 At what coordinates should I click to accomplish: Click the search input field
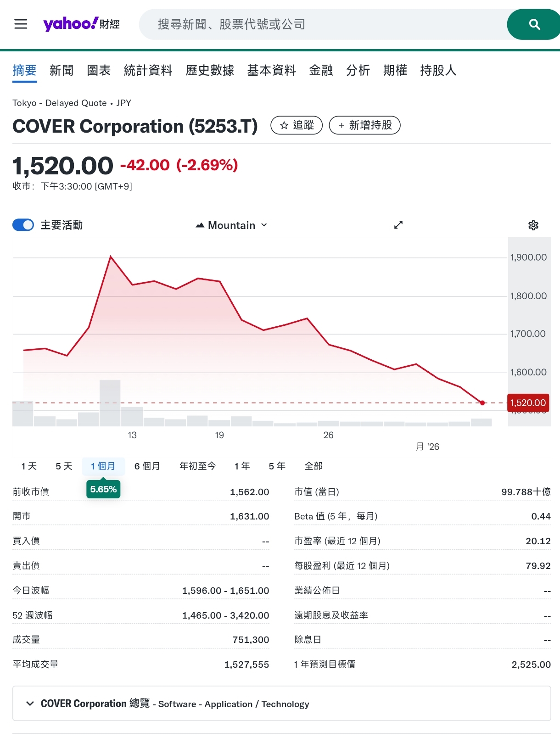321,24
